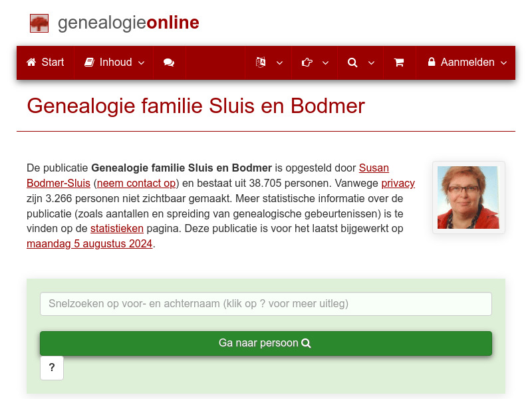Click the name search input field
This screenshot has width=532, height=399.
pos(266,304)
